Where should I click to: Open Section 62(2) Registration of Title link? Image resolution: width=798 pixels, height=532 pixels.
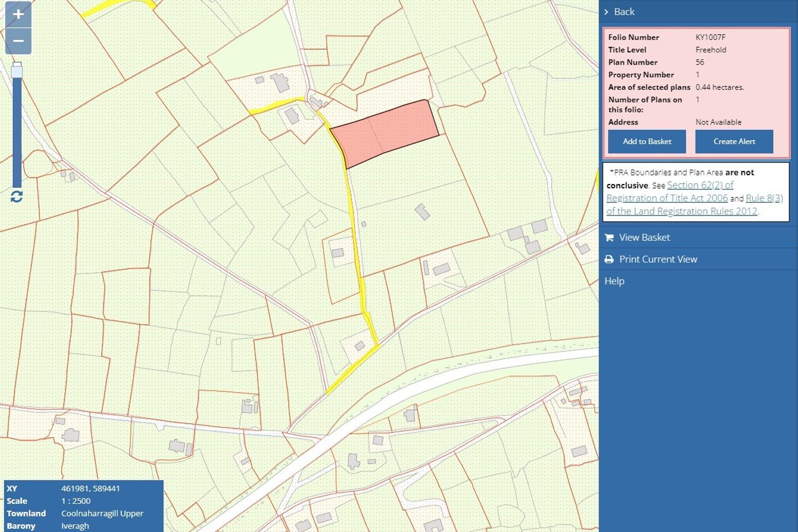699,186
